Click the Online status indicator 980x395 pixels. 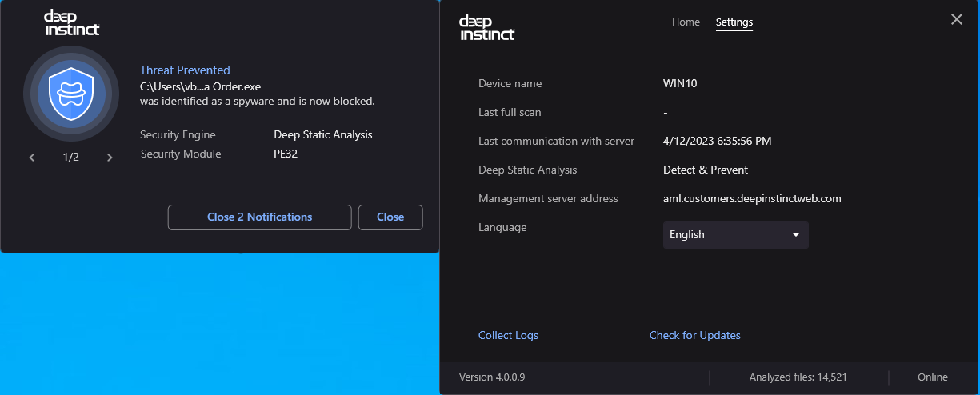(x=932, y=377)
